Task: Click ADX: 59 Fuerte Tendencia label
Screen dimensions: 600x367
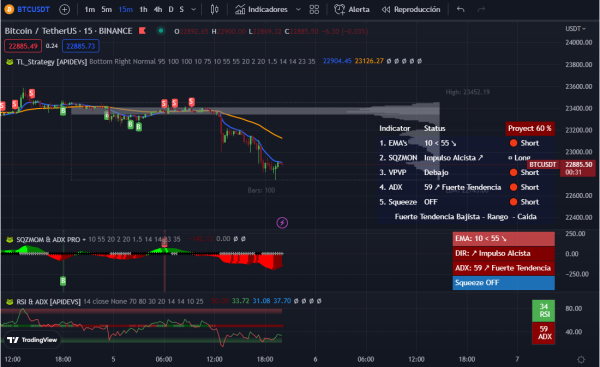Action: tap(504, 268)
